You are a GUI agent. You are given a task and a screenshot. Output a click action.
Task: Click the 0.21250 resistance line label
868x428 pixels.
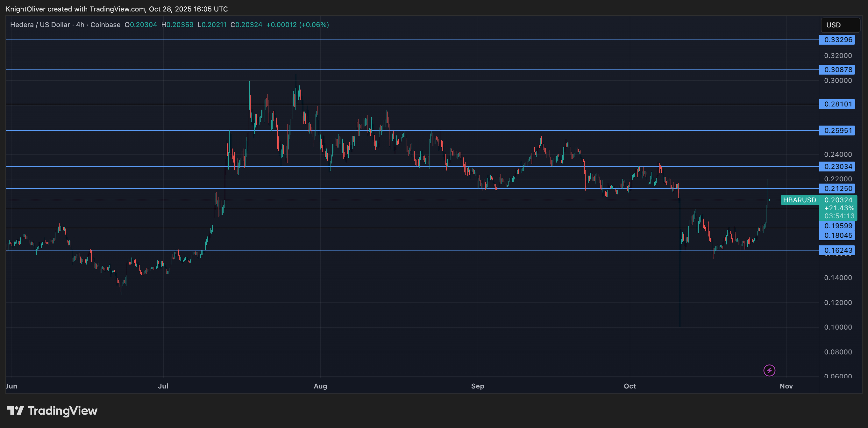point(837,189)
